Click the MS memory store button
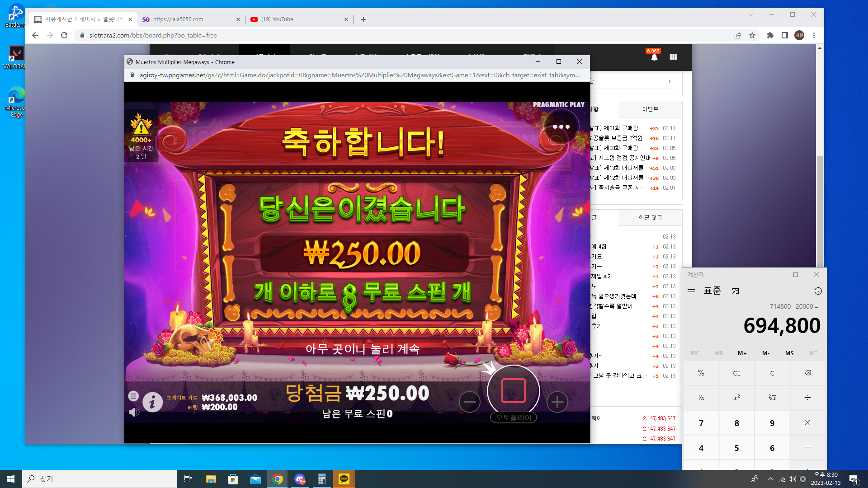 point(789,353)
